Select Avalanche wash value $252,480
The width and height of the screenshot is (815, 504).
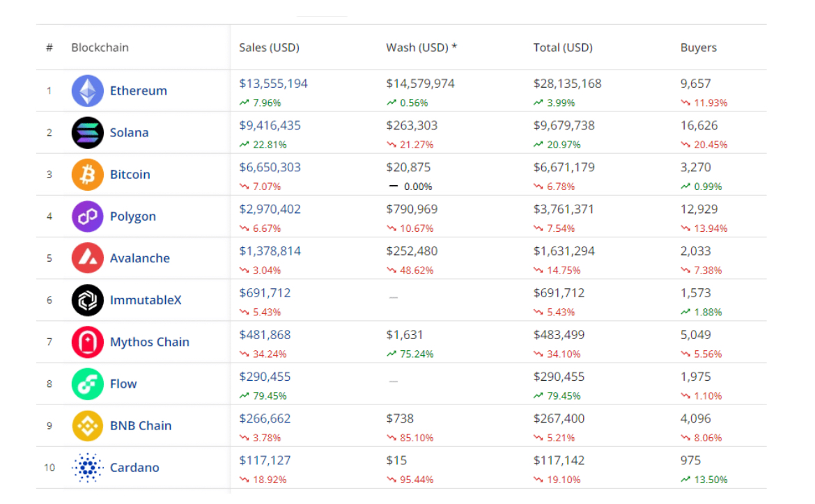pyautogui.click(x=412, y=251)
